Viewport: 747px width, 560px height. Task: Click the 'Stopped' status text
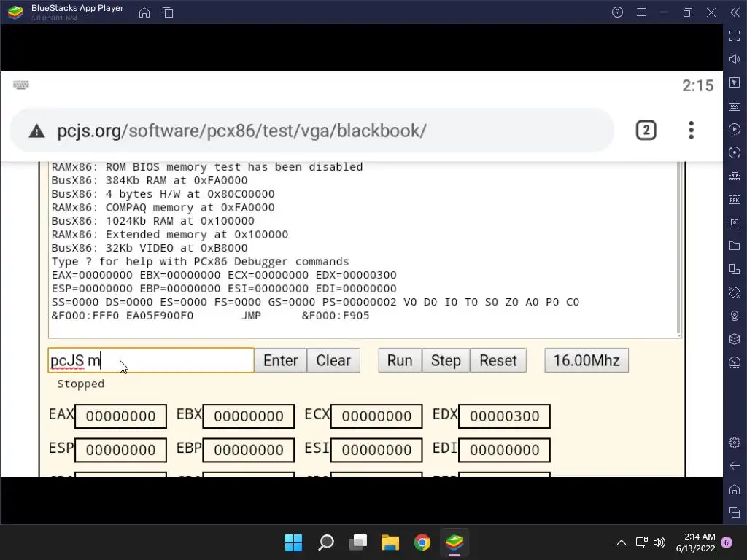(80, 384)
